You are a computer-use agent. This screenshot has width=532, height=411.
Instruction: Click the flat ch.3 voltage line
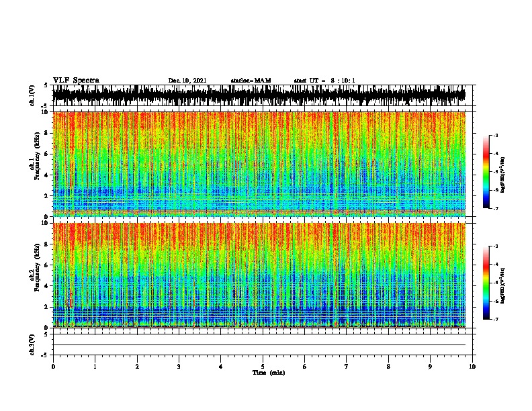[x=259, y=345]
